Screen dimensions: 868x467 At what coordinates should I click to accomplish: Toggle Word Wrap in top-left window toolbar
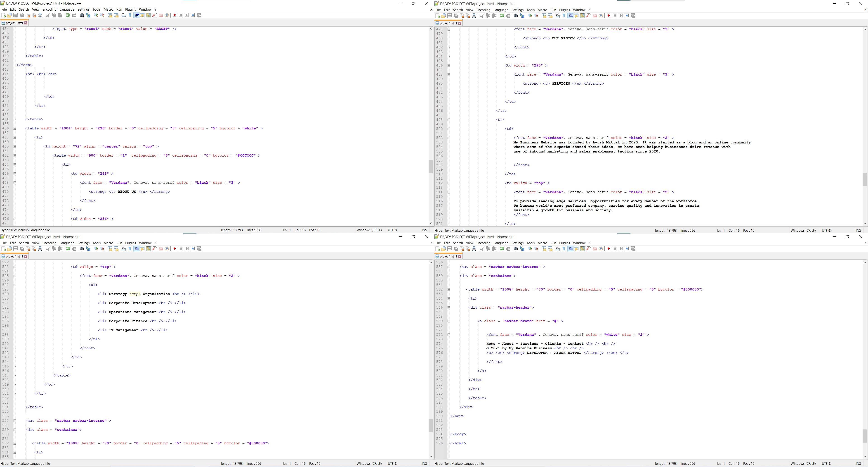click(x=124, y=15)
